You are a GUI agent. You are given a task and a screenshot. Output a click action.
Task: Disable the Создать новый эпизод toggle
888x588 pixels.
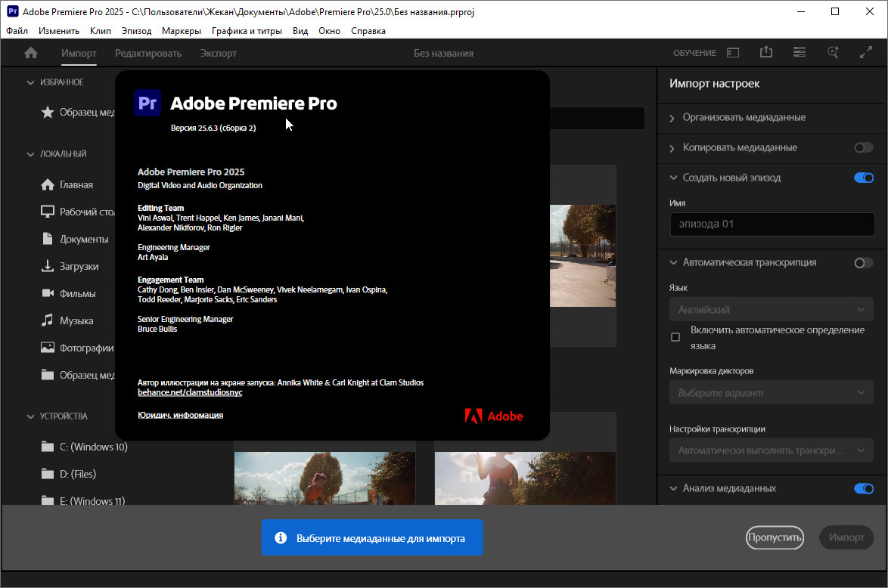click(x=863, y=178)
